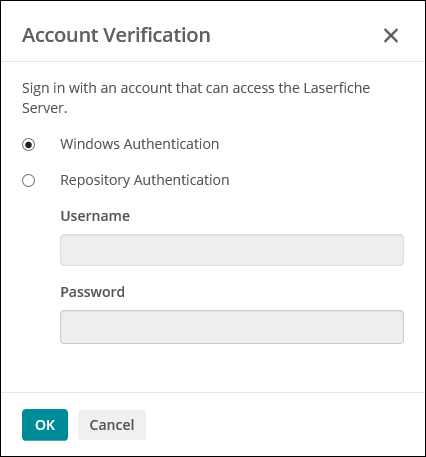
Task: Click the Password field label
Action: [x=93, y=292]
